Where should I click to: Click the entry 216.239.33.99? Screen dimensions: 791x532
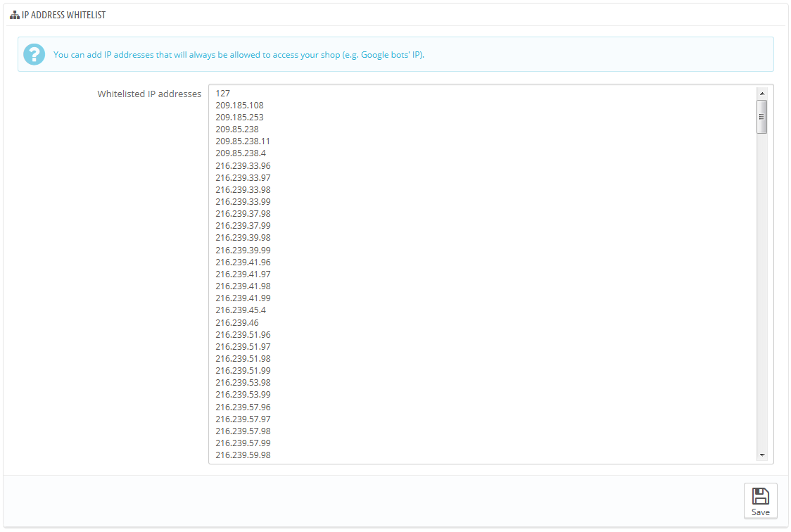(243, 202)
